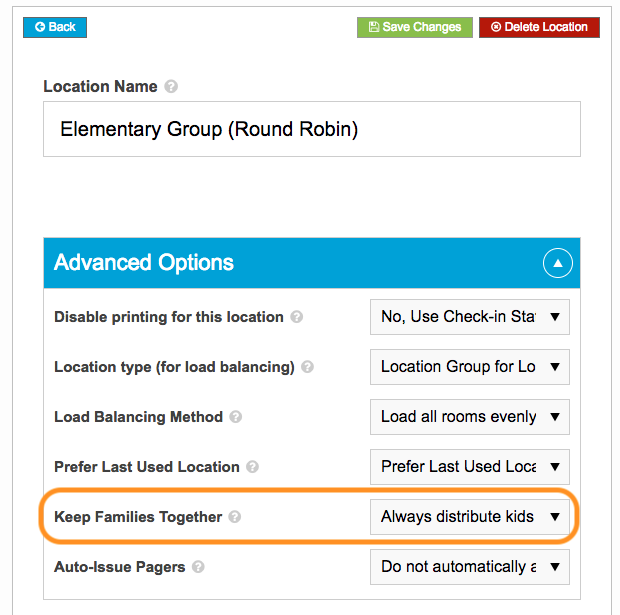620x615 pixels.
Task: Open Auto-Issue Pagers dropdown
Action: 470,567
